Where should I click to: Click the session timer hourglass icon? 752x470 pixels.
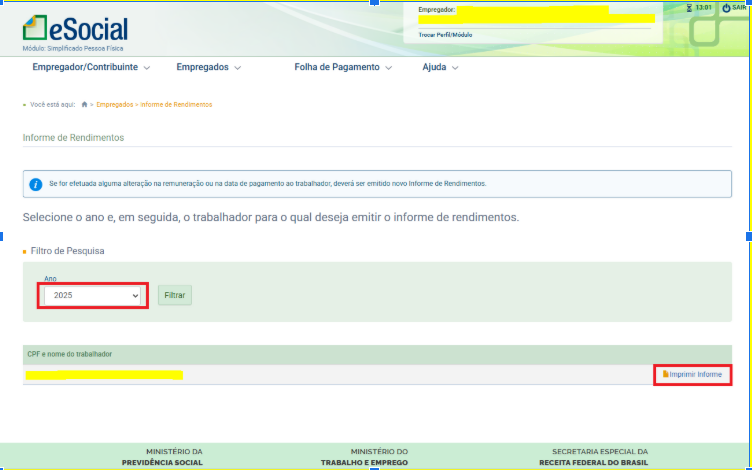tap(689, 8)
